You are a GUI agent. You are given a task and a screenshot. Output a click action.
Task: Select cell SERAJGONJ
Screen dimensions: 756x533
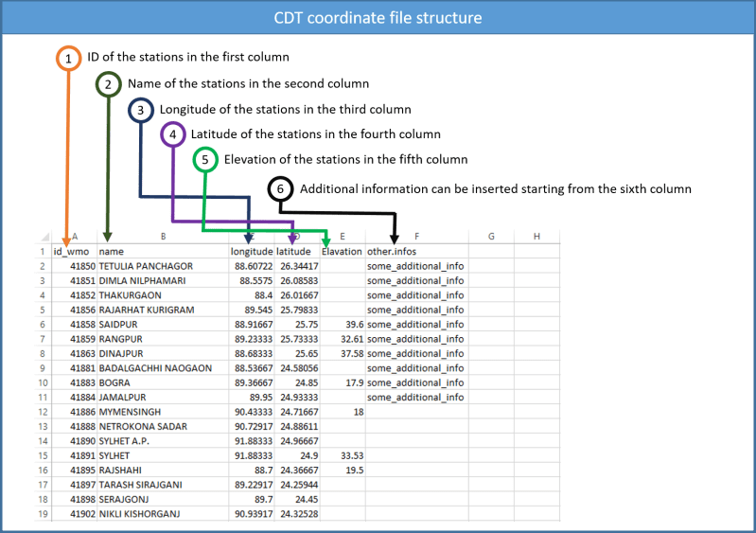click(x=163, y=500)
